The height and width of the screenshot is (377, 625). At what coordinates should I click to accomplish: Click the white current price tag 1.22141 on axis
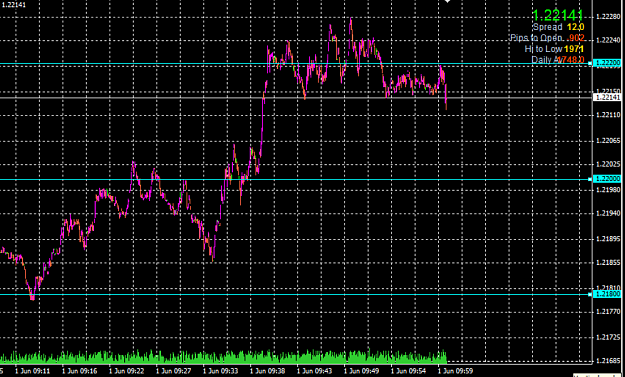607,97
